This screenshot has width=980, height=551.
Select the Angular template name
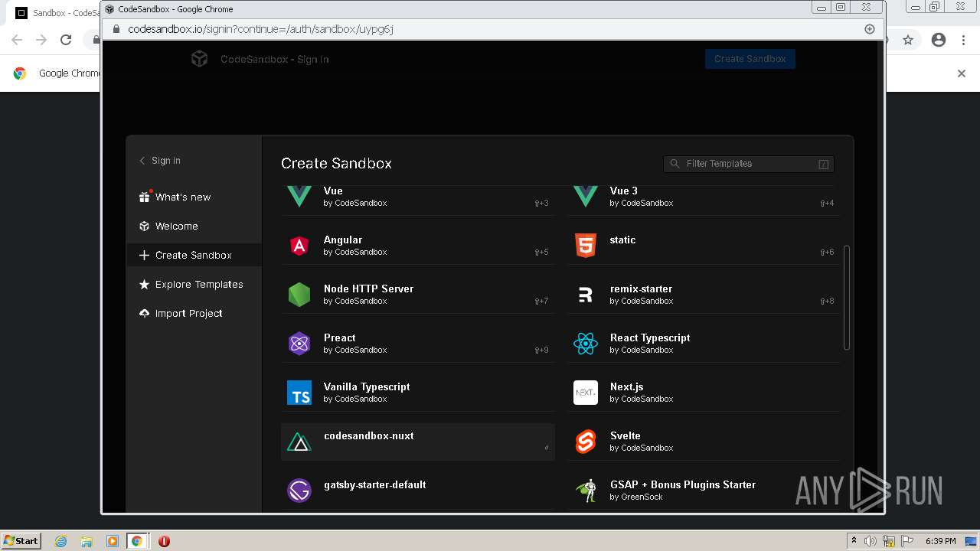tap(343, 240)
